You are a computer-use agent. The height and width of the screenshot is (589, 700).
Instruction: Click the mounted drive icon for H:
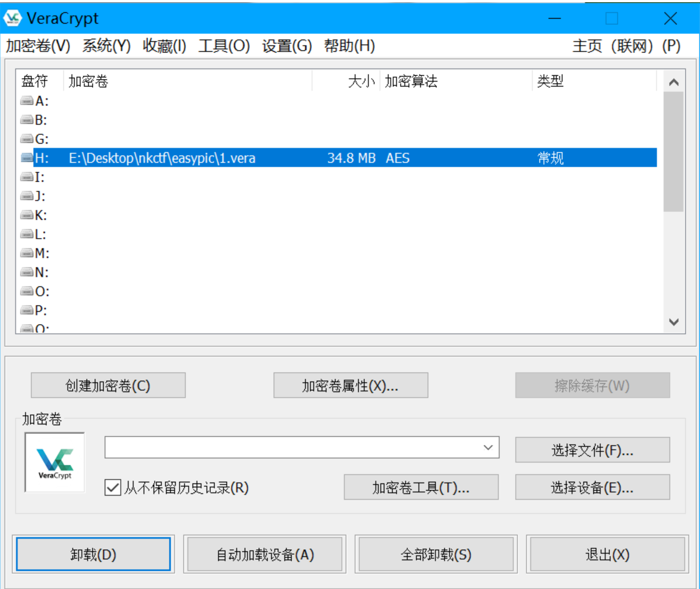click(26, 158)
